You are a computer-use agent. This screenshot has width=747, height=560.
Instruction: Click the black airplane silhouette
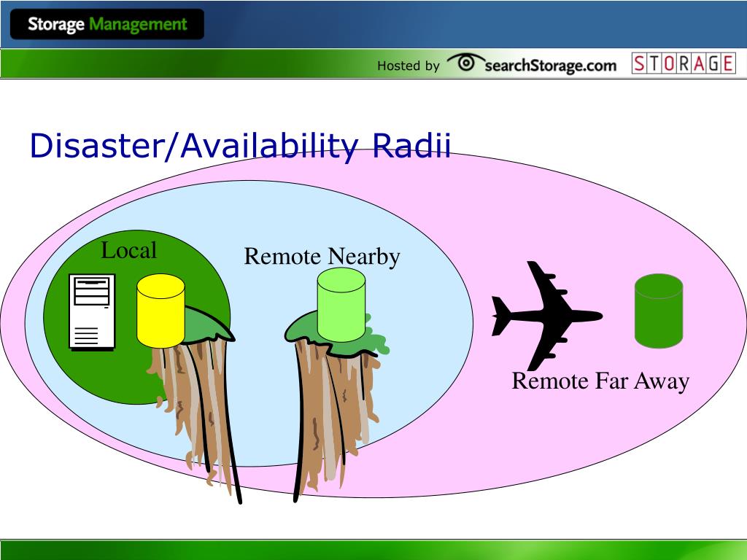pyautogui.click(x=546, y=316)
